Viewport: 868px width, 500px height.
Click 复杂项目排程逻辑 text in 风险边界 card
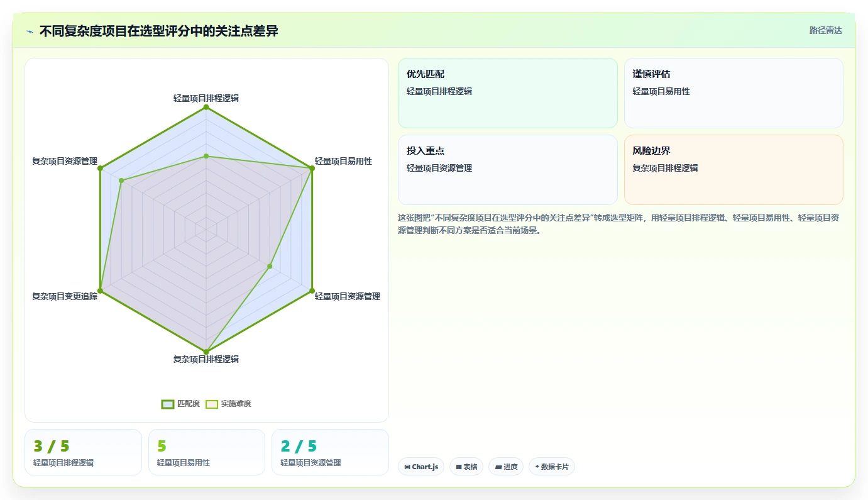tap(665, 168)
